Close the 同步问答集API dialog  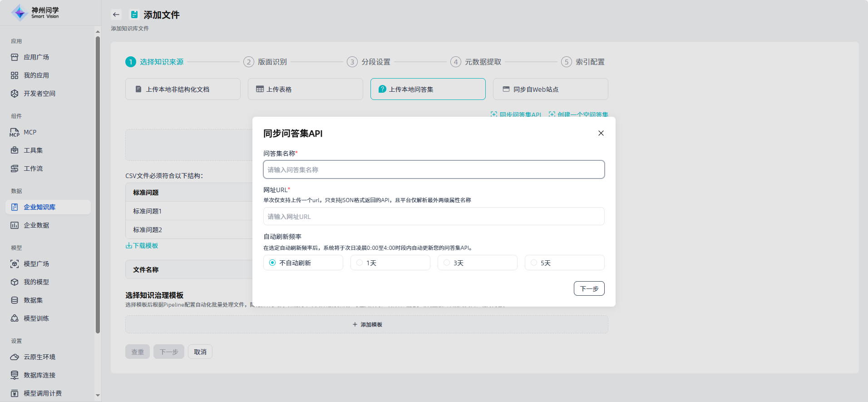601,133
